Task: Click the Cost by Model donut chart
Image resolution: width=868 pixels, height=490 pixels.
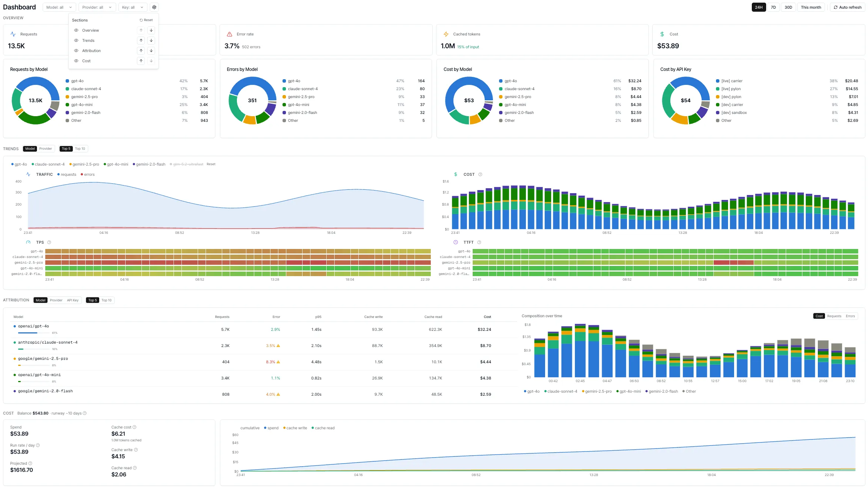Action: (469, 100)
